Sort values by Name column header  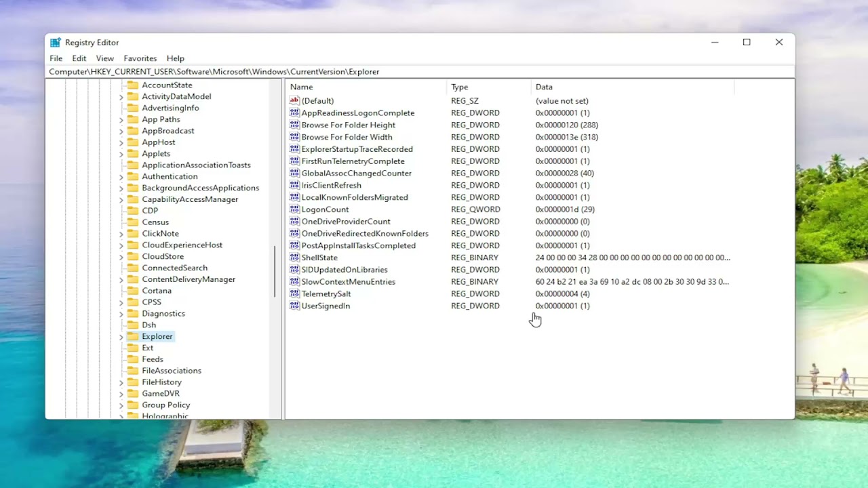pos(366,87)
